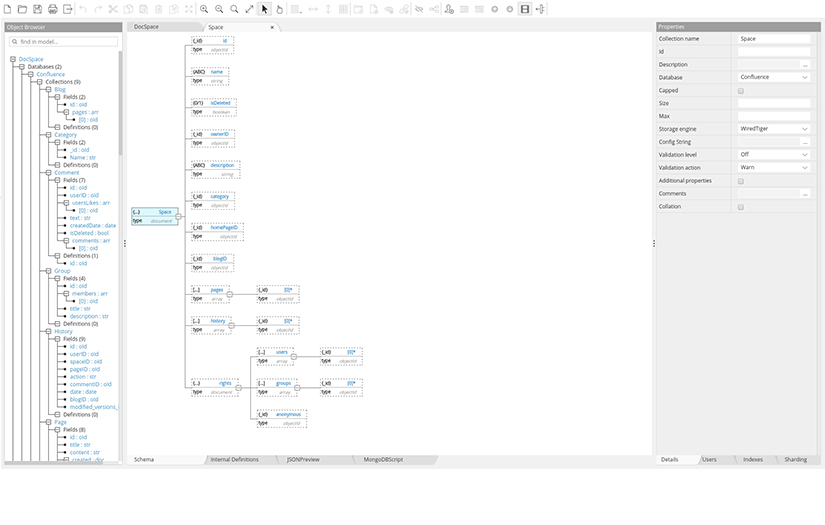
Task: Click the Comments ellipsis button
Action: (x=805, y=194)
